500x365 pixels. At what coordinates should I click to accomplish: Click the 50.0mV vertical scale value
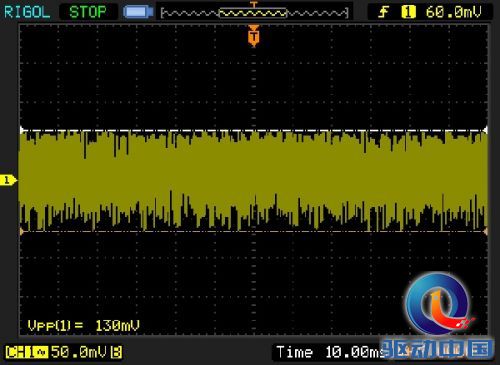[79, 352]
